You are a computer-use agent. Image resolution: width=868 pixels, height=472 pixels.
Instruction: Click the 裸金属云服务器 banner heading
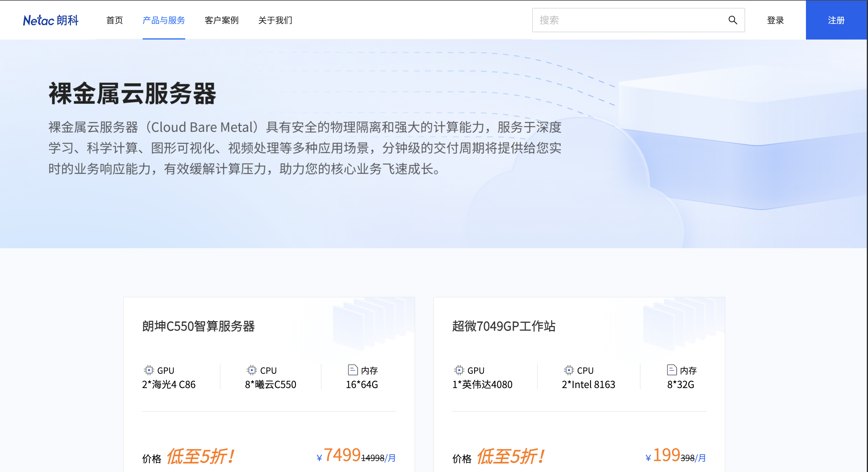click(x=132, y=94)
